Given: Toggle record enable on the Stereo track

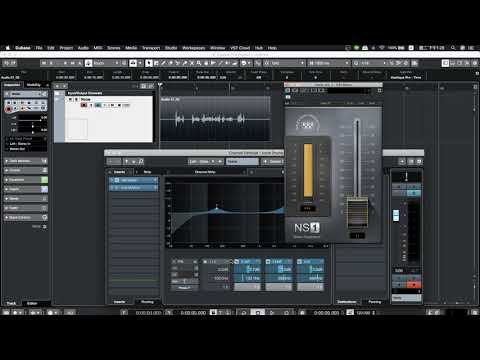Looking at the screenshot, I should [84, 105].
